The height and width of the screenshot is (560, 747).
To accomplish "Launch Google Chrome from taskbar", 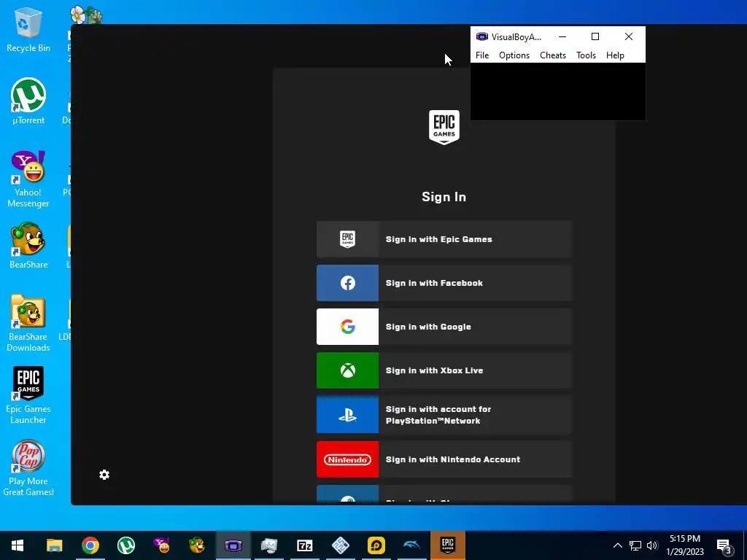I will click(90, 545).
